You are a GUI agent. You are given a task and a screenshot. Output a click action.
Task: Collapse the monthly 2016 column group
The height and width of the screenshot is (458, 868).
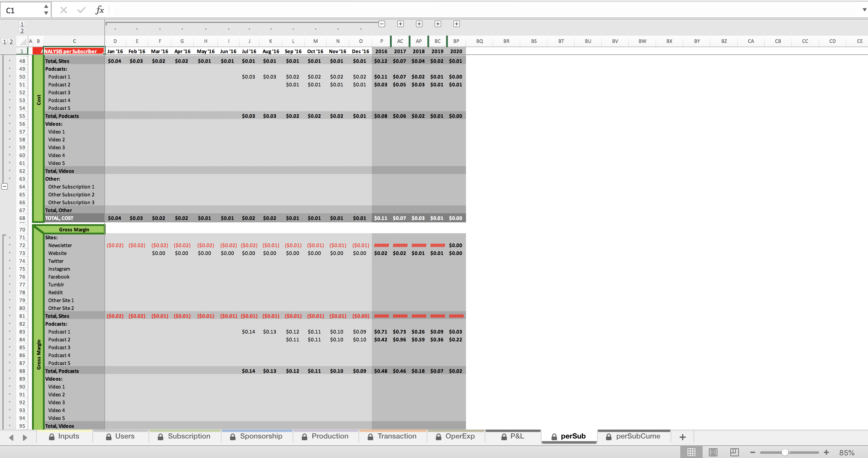pyautogui.click(x=382, y=24)
